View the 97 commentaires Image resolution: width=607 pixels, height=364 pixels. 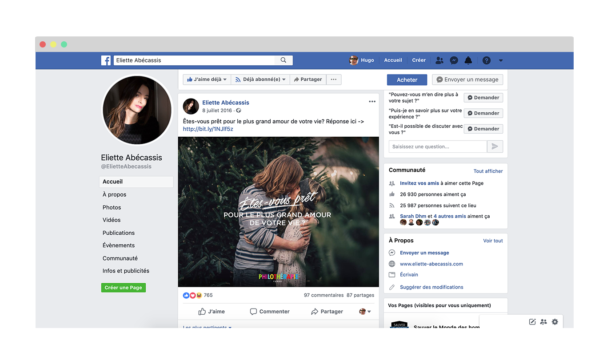click(x=324, y=295)
